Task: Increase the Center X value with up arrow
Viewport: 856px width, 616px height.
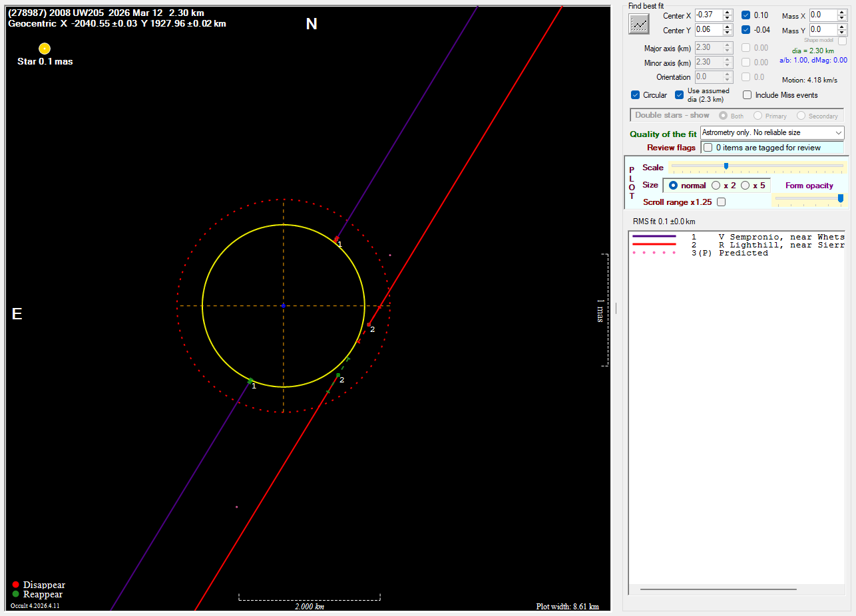Action: pos(728,12)
